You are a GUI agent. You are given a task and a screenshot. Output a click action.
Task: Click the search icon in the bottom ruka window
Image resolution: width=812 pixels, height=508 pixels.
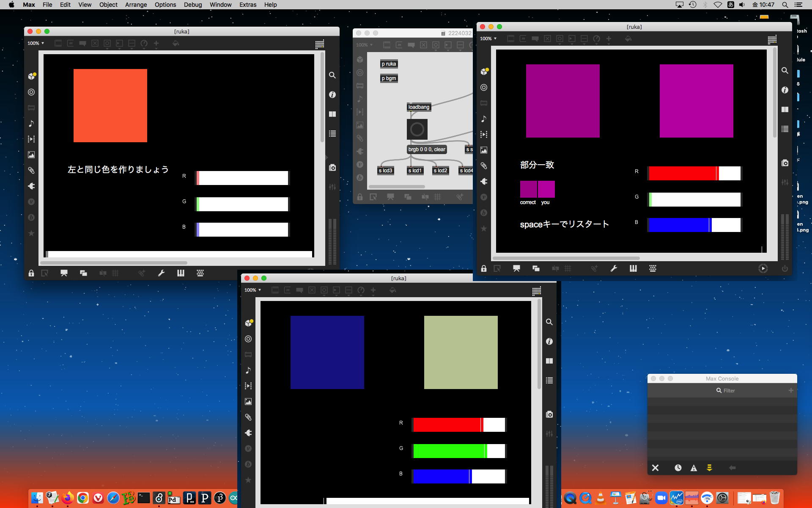(549, 322)
